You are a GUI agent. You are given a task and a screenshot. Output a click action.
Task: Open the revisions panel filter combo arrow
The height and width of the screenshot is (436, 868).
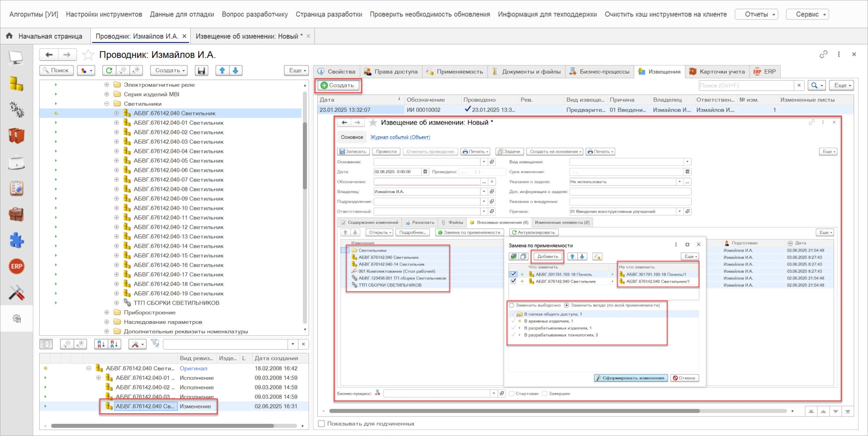(293, 344)
